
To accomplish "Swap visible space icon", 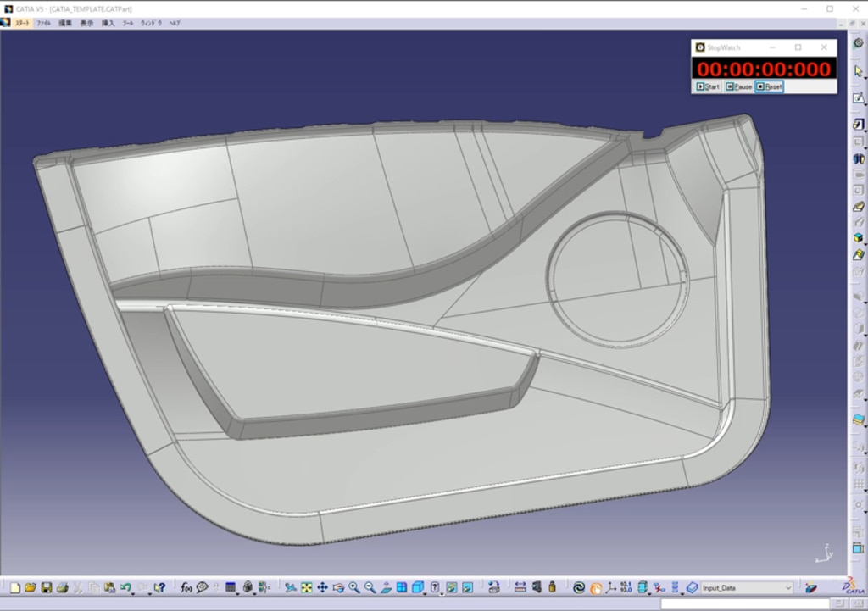I will (468, 588).
